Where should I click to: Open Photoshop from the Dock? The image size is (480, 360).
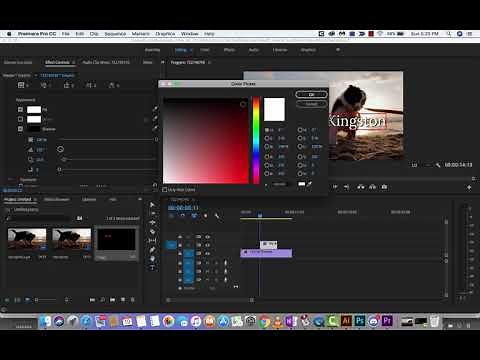point(360,321)
